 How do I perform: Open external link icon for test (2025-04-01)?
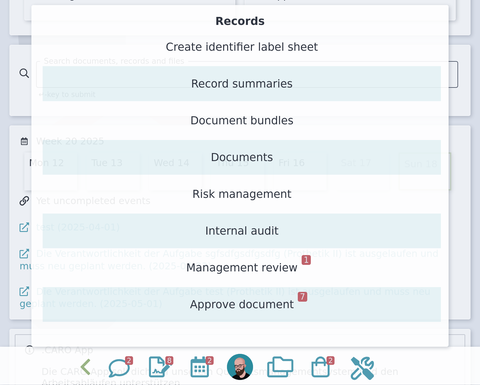[x=24, y=227]
